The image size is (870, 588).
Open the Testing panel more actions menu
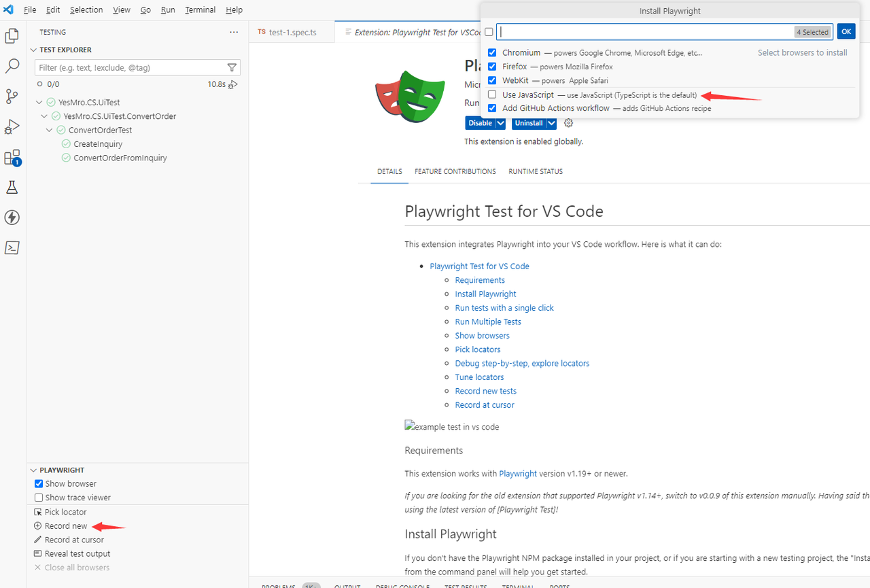[x=234, y=32]
